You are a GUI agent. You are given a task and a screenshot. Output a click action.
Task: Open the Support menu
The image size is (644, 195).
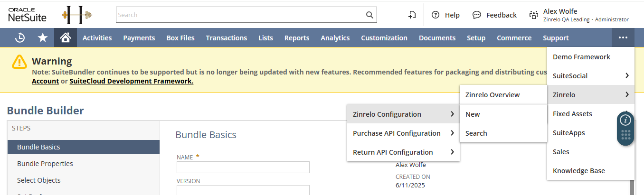556,38
